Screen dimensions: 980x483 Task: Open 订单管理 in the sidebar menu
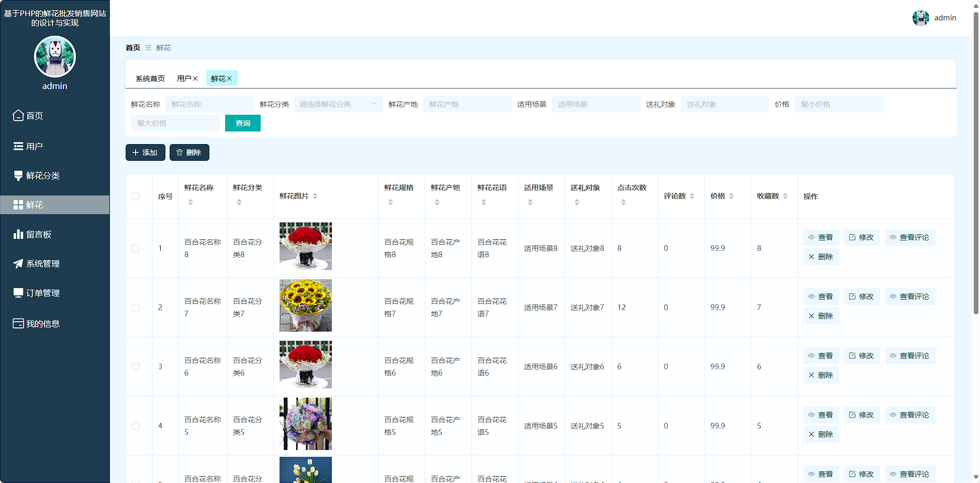(x=55, y=293)
